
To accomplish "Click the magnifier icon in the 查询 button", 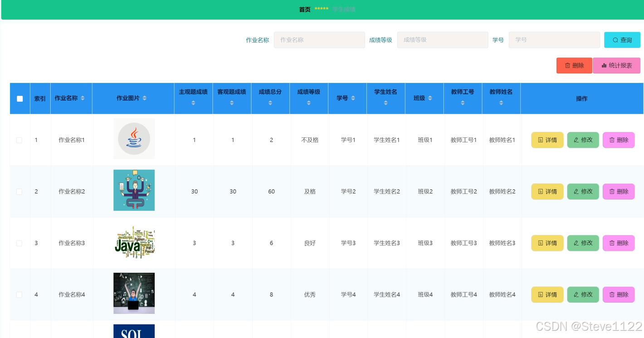I will click(x=615, y=40).
